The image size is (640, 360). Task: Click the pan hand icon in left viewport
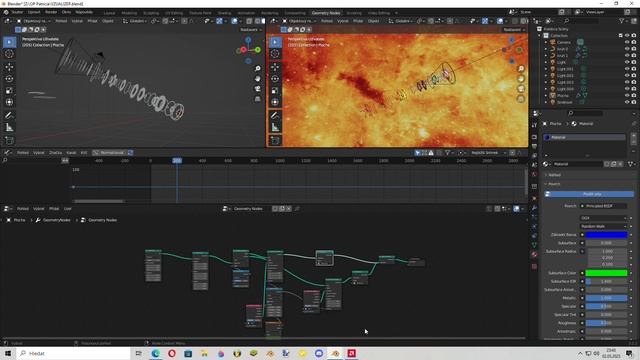pos(258,78)
